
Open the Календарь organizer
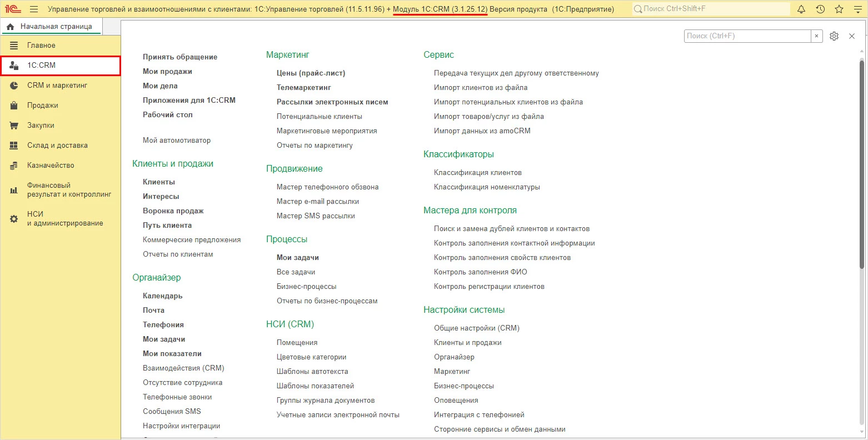163,296
